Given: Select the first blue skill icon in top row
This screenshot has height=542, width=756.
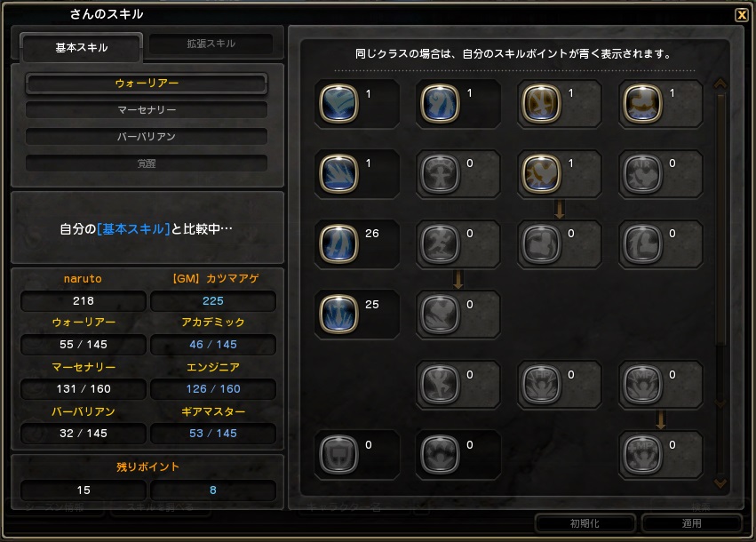Looking at the screenshot, I should [338, 104].
